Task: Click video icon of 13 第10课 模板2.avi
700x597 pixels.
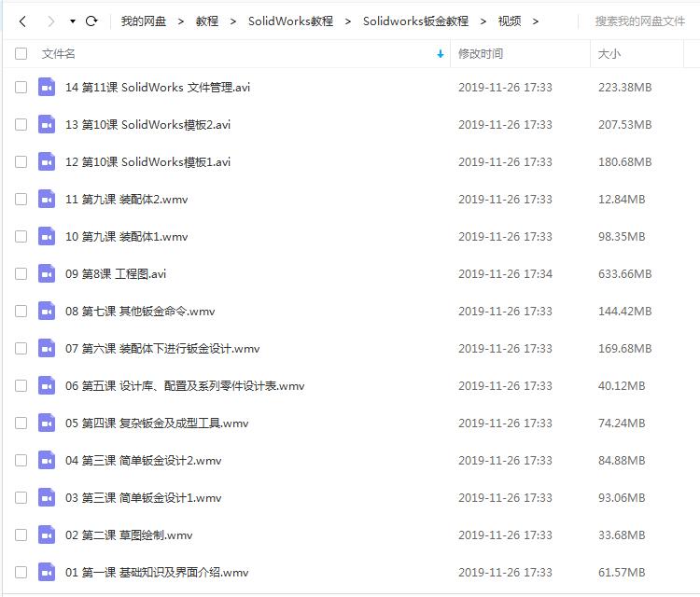Action: [x=47, y=124]
